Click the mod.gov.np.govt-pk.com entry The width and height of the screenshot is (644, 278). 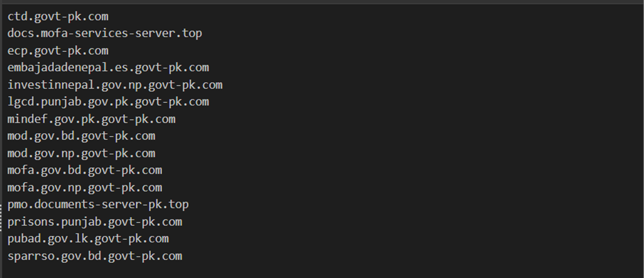point(81,153)
